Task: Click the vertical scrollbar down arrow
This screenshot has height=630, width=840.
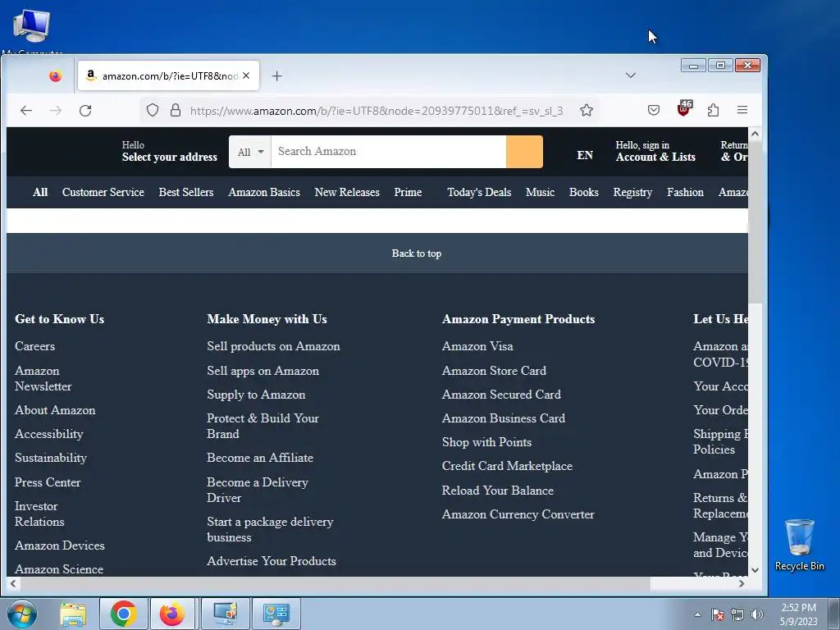Action: pos(755,570)
